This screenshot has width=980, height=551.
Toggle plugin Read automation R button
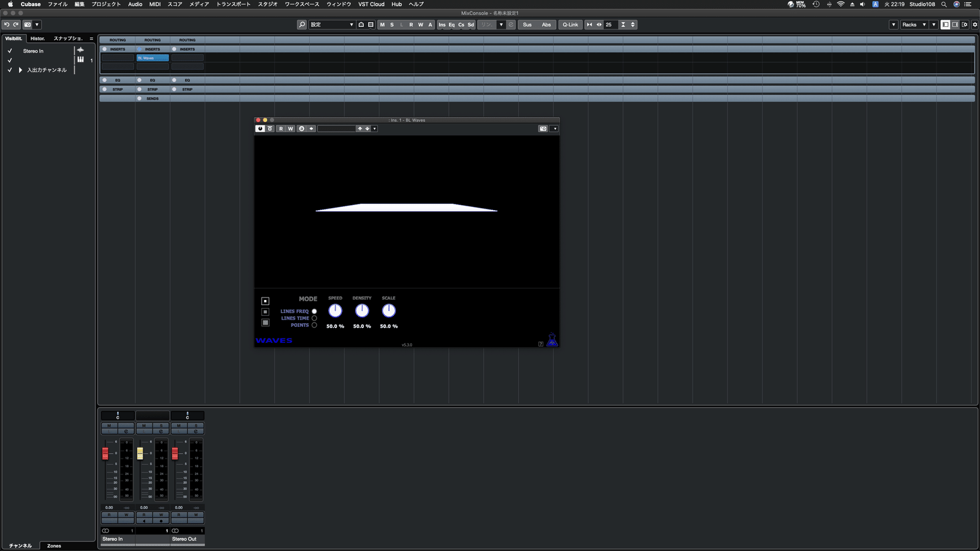tap(281, 129)
